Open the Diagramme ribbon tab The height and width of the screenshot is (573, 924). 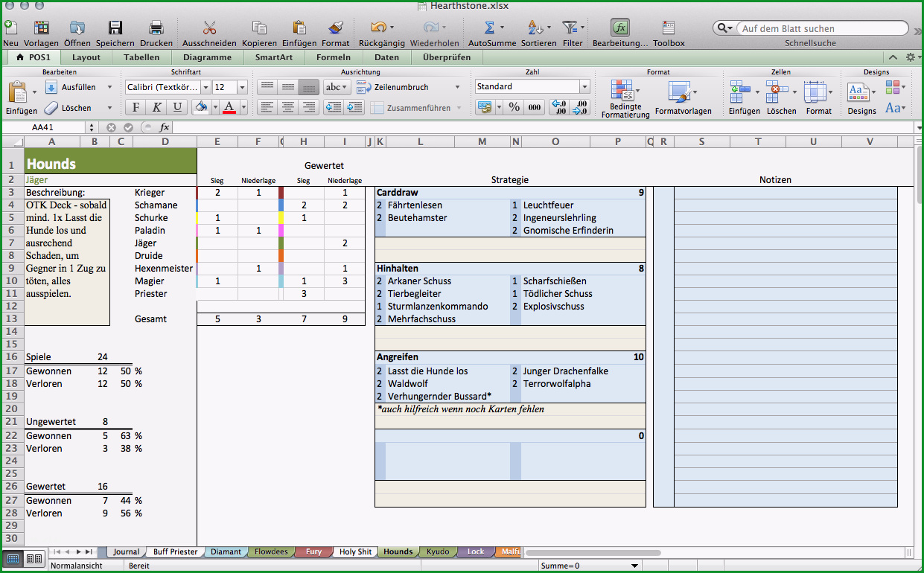point(207,57)
